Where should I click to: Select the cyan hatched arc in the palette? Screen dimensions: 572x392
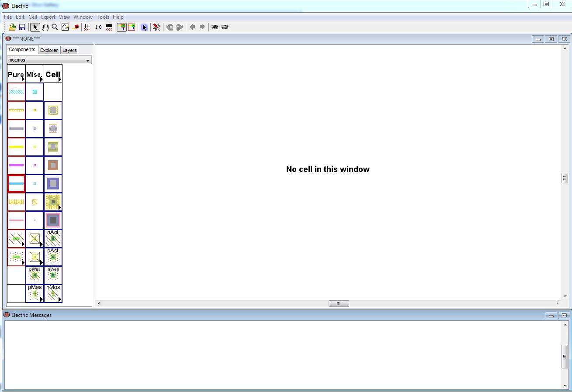tap(17, 92)
